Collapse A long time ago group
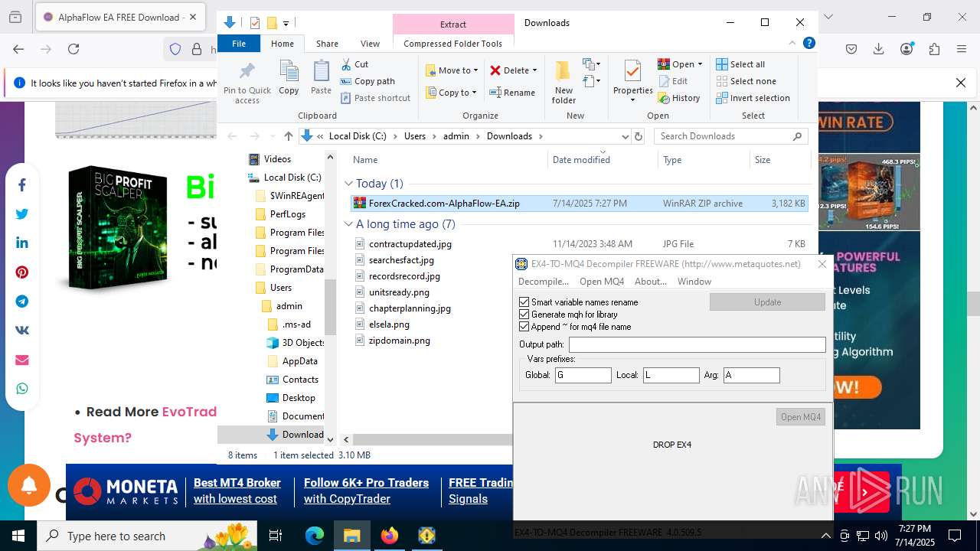 click(348, 224)
